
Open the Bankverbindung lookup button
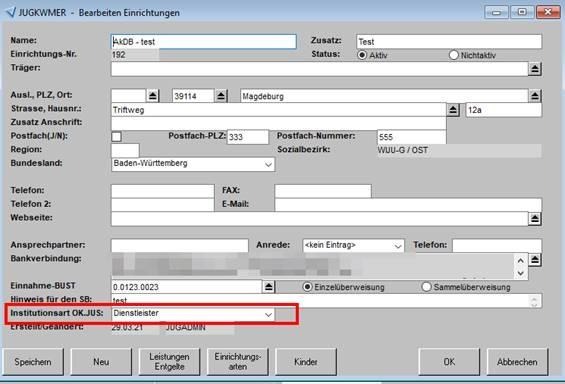[535, 260]
